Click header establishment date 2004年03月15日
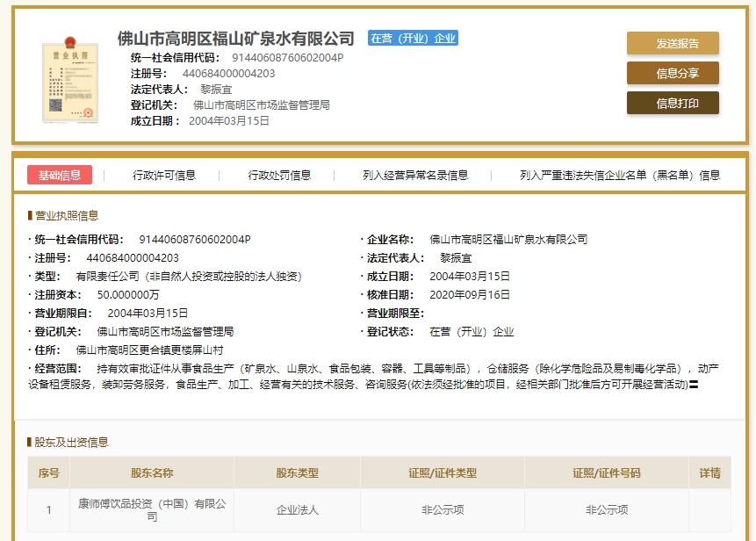Image resolution: width=756 pixels, height=541 pixels. (229, 121)
